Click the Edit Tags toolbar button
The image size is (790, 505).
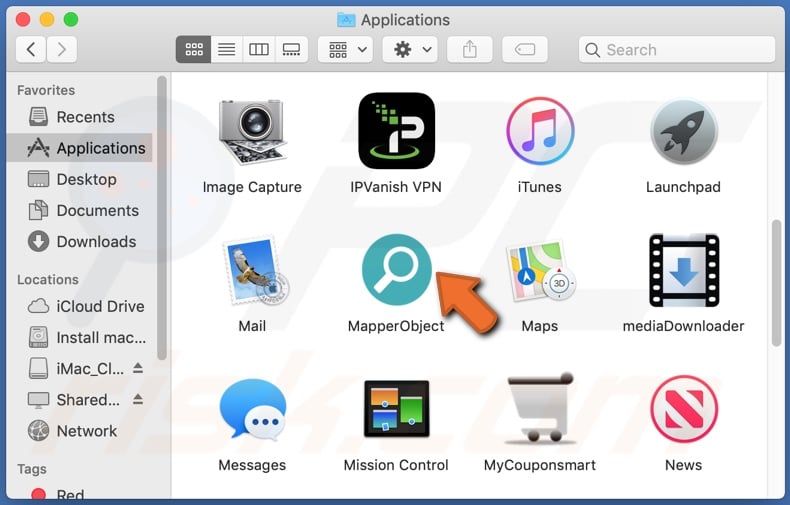click(x=524, y=49)
